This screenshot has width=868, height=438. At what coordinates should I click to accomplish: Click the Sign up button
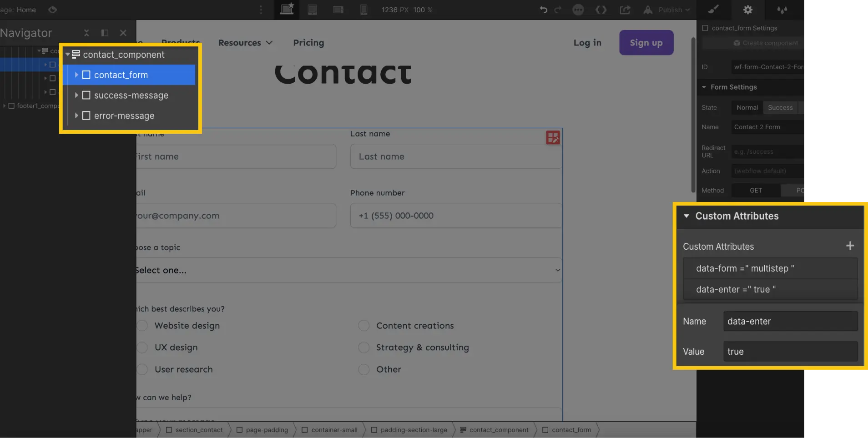[646, 42]
